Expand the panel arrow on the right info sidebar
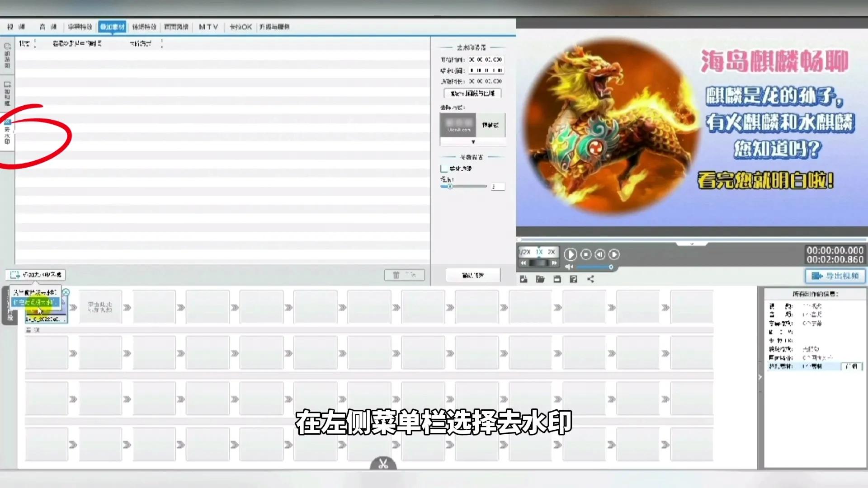 tap(761, 377)
